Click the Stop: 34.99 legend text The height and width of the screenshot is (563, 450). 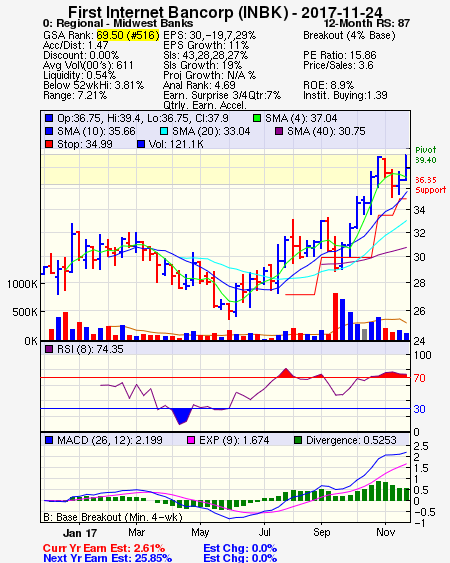tap(85, 144)
